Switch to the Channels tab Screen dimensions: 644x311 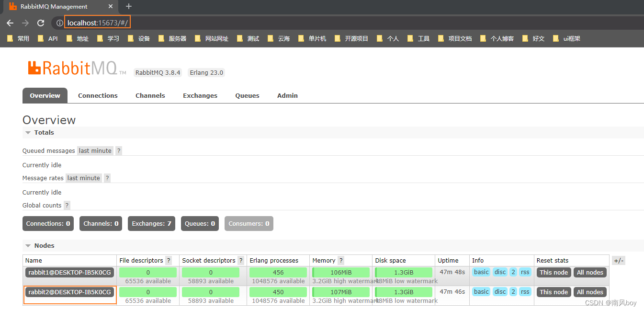pos(150,95)
